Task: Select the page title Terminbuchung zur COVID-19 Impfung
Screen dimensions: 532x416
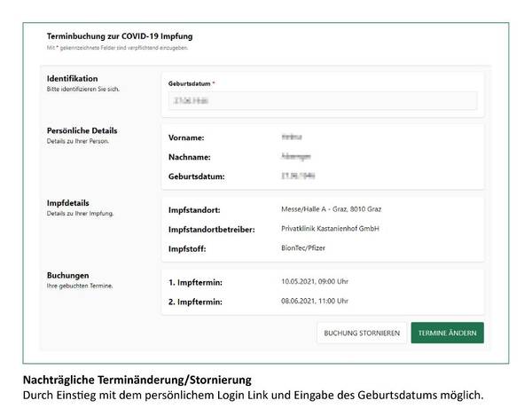Action: pos(119,36)
